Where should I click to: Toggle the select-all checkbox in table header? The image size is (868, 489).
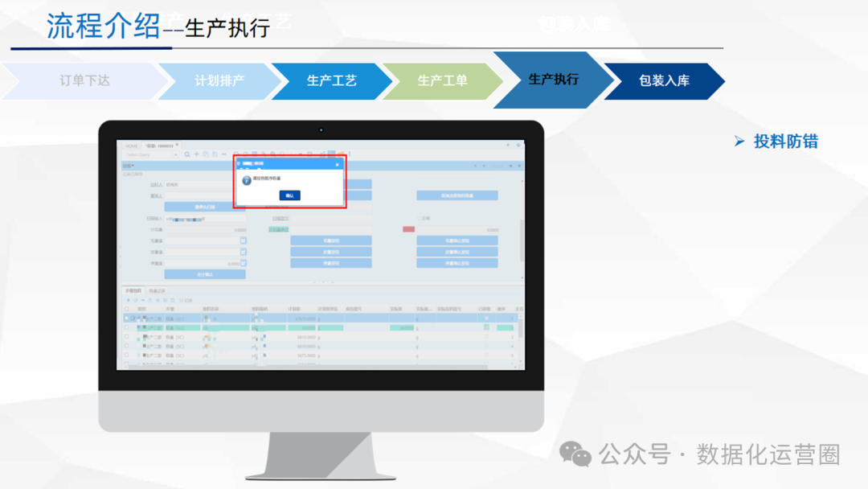pos(126,309)
